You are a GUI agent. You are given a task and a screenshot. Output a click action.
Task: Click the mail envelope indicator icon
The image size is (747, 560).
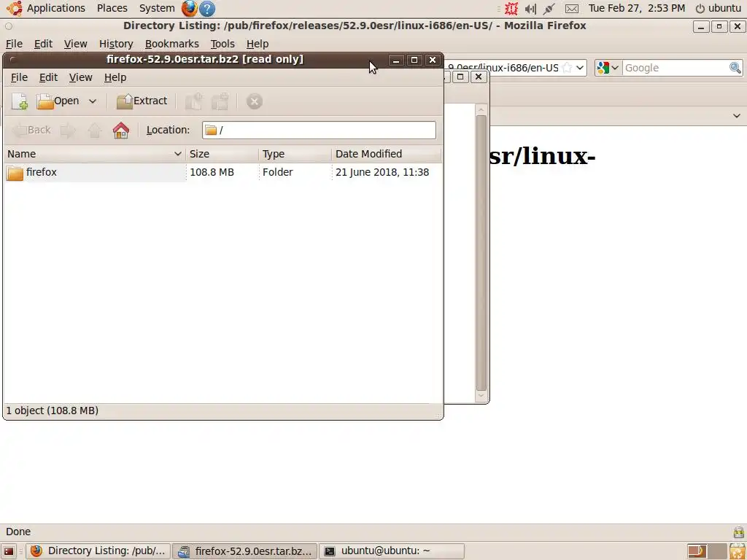pos(572,9)
